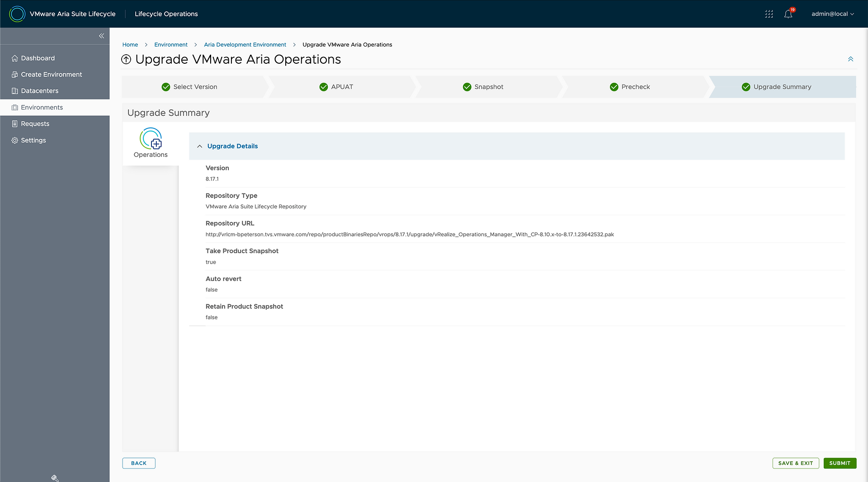Viewport: 868px width, 482px height.
Task: Click the Upgrade VMware Aria Operations title
Action: (238, 59)
